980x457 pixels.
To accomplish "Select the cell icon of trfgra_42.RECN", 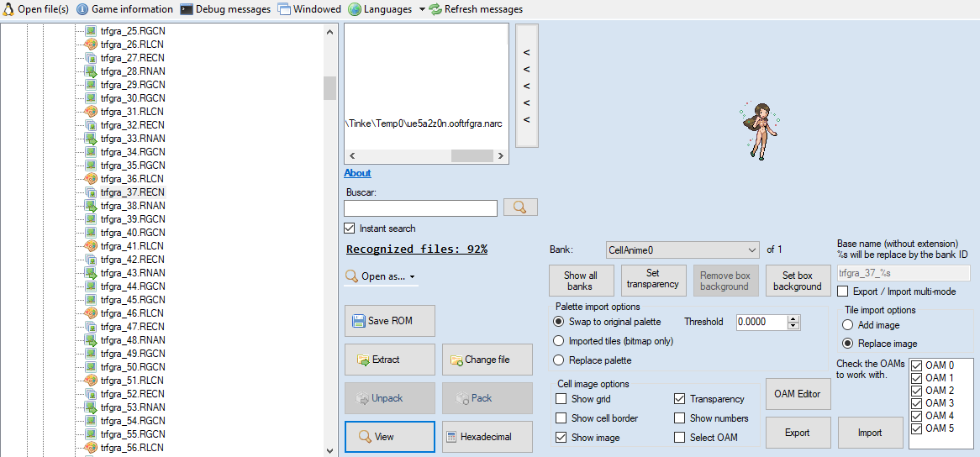I will (91, 259).
